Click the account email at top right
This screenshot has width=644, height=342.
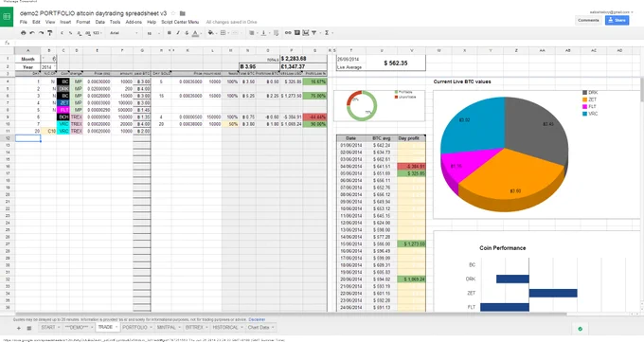610,12
